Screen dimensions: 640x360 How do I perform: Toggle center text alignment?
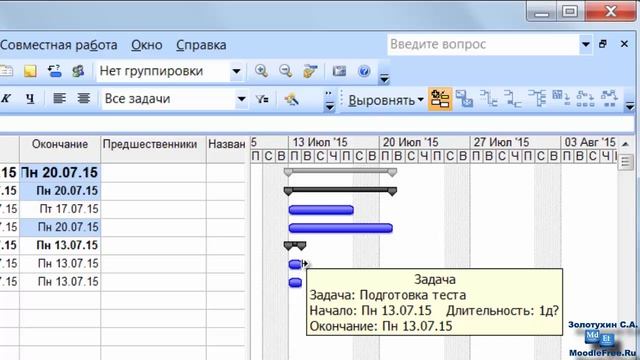coord(84,98)
